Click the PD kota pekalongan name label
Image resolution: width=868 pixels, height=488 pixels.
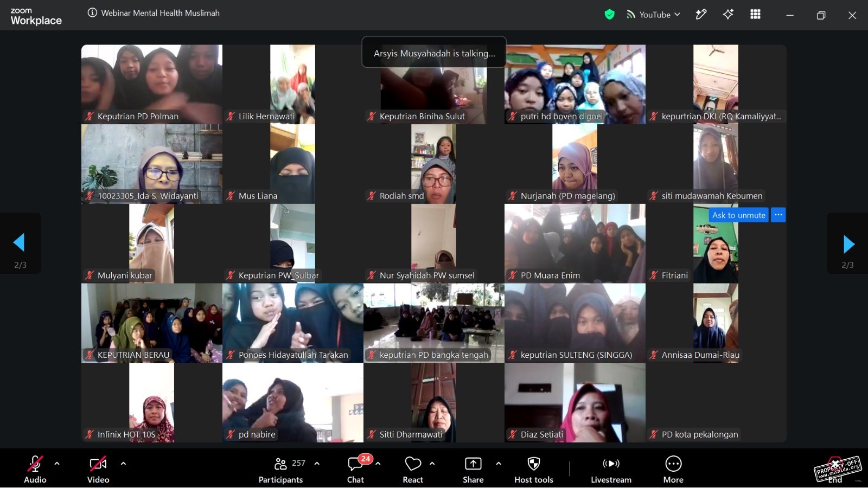click(x=700, y=435)
